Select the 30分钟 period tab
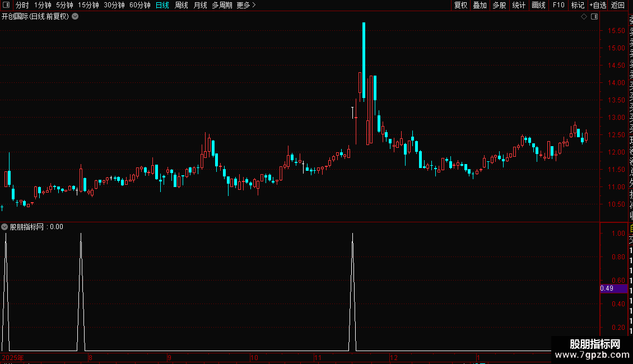 click(114, 5)
